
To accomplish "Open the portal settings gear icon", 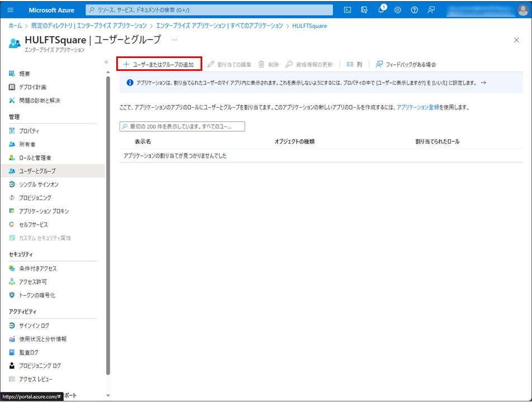I will [x=398, y=10].
